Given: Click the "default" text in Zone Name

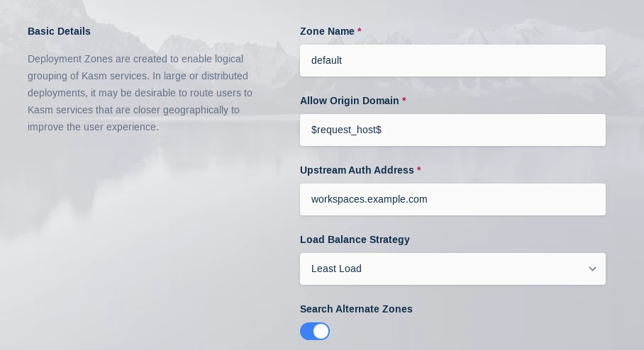Looking at the screenshot, I should [x=326, y=60].
